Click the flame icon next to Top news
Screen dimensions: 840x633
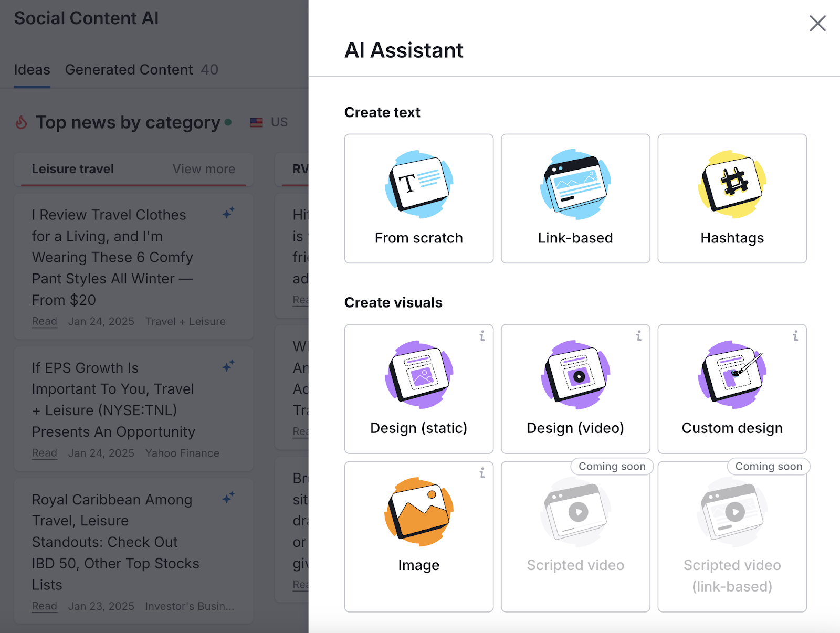20,122
